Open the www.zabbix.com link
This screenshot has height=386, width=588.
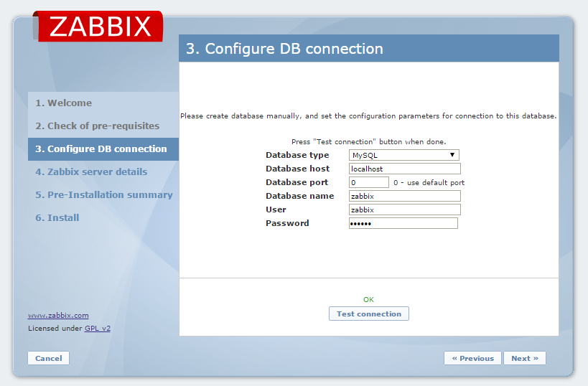click(58, 315)
